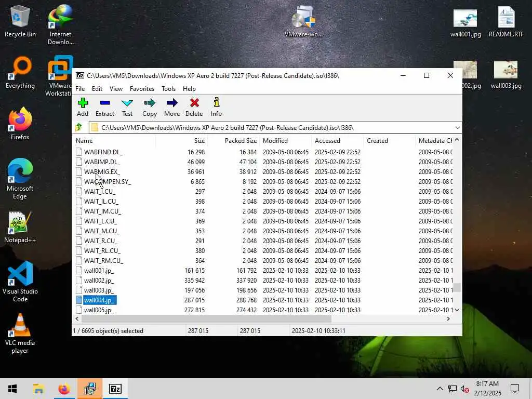
Task: Click the highlighted wall004.jp_ file
Action: pos(99,300)
